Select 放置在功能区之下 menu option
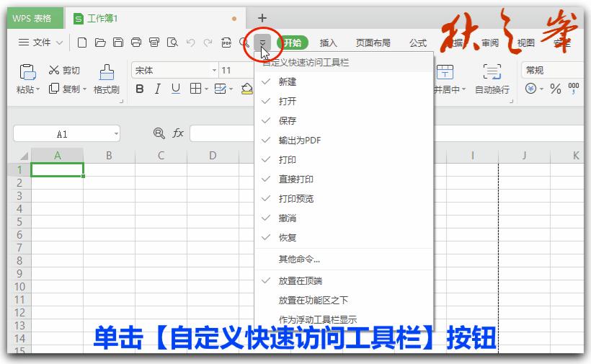Viewport: 591px width, 364px height. click(344, 301)
